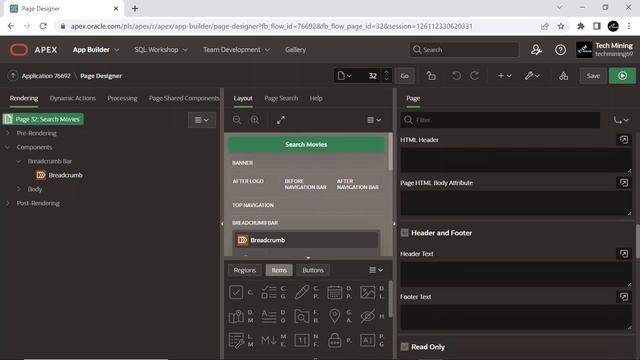This screenshot has width=640, height=360.
Task: Switch to the Page Search tab
Action: 281,98
